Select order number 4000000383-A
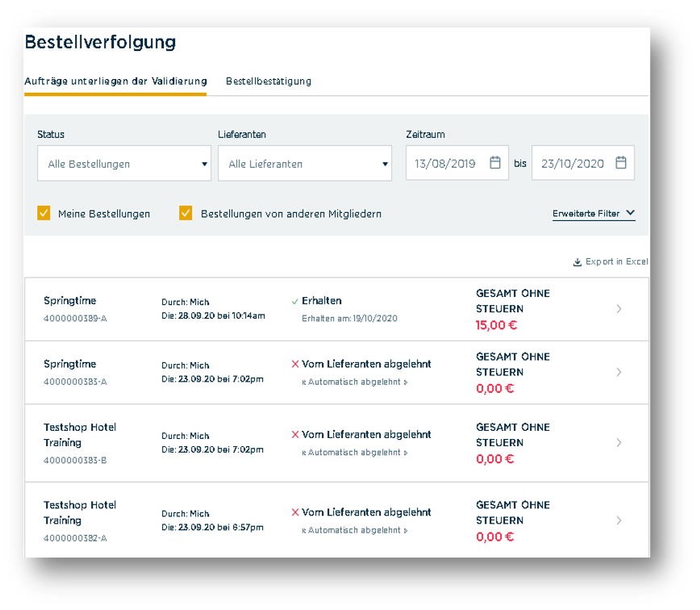The image size is (700, 610). tap(76, 382)
